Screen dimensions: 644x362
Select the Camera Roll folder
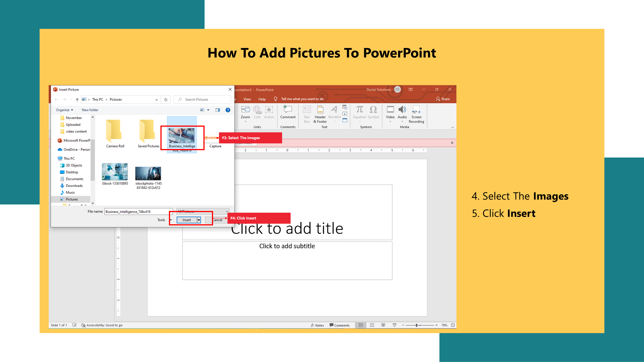point(115,133)
